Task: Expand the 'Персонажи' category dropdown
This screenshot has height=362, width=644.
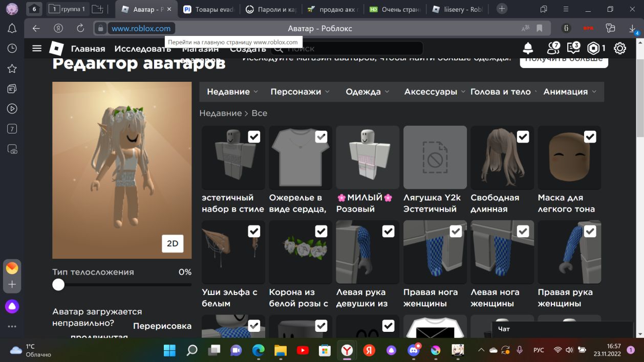Action: coord(300,92)
